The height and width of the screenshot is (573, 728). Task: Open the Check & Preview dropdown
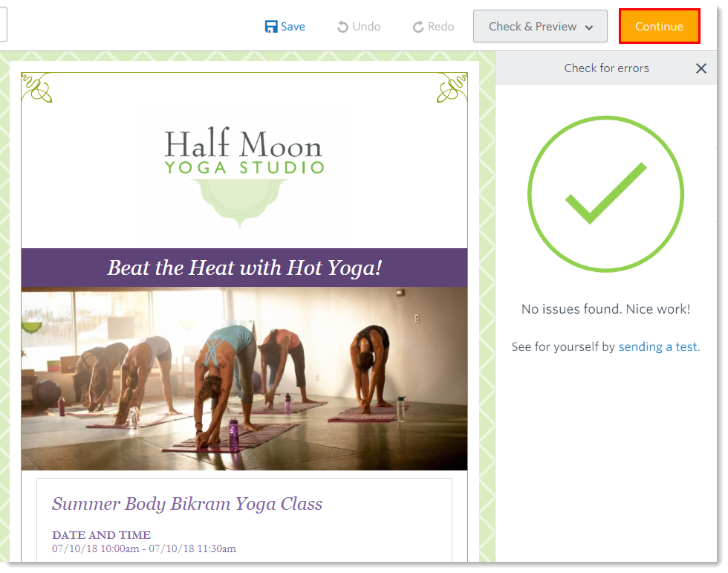coord(540,27)
